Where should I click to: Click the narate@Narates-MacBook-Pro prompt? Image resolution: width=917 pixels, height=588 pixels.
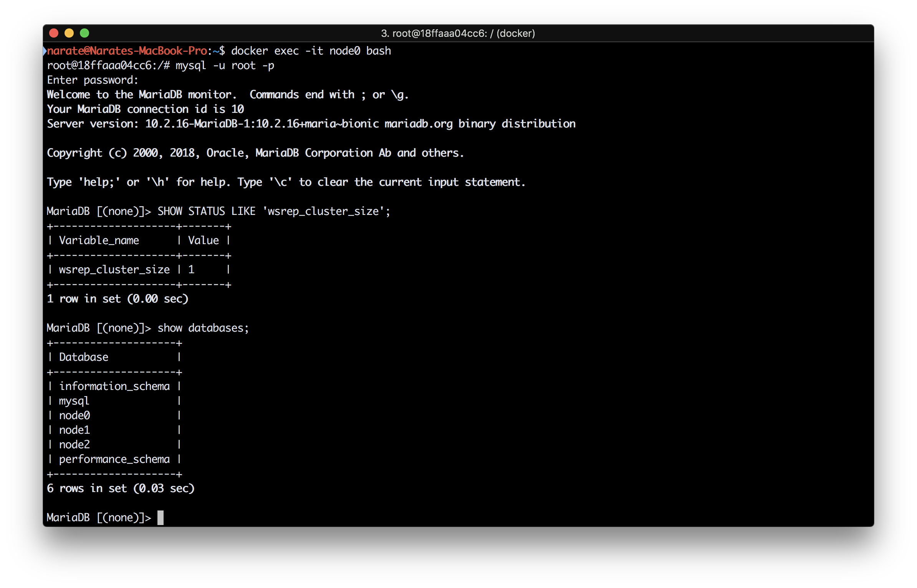[127, 50]
